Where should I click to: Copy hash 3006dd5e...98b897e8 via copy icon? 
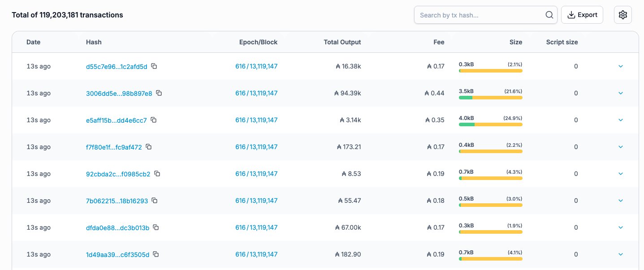(x=159, y=93)
